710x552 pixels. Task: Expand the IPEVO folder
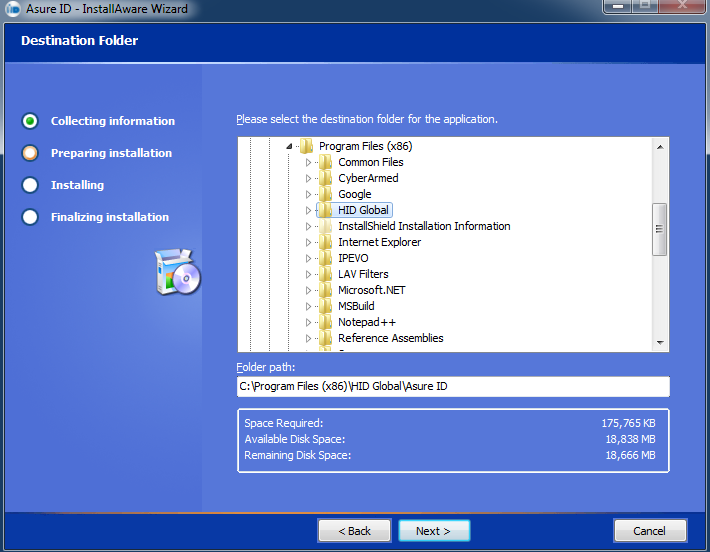click(308, 258)
